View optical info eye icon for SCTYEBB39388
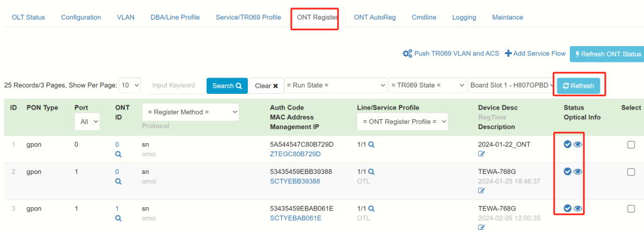 pyautogui.click(x=578, y=171)
